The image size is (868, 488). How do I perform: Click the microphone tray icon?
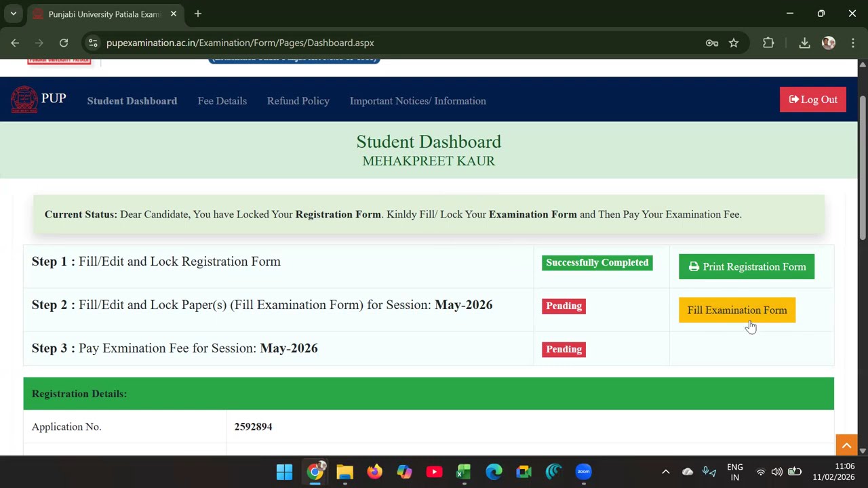709,472
